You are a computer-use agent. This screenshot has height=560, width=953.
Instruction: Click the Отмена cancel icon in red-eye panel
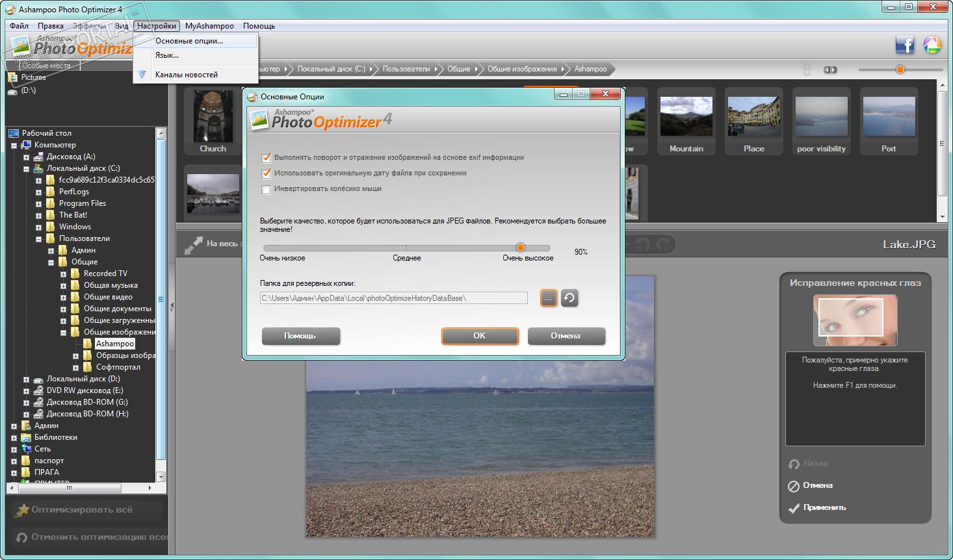(794, 486)
